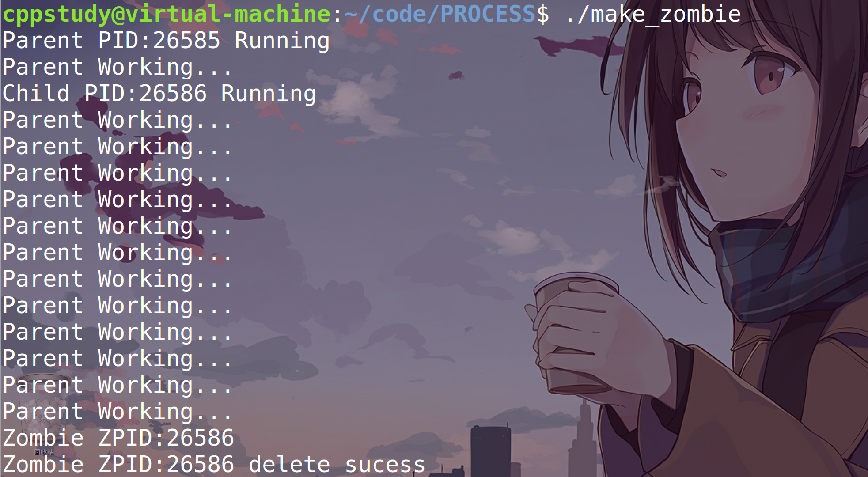Click the word delete in last line

coord(289,465)
